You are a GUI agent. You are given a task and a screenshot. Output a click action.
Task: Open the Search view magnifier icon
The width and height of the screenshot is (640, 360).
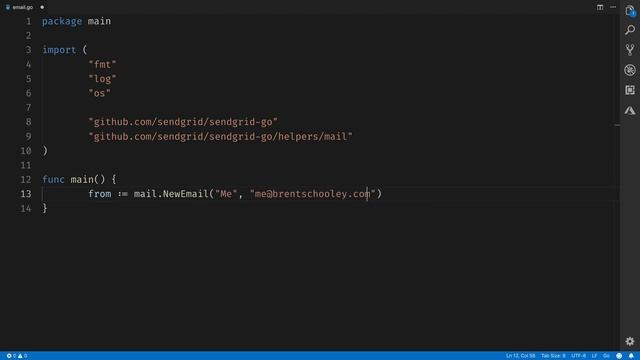coord(630,30)
